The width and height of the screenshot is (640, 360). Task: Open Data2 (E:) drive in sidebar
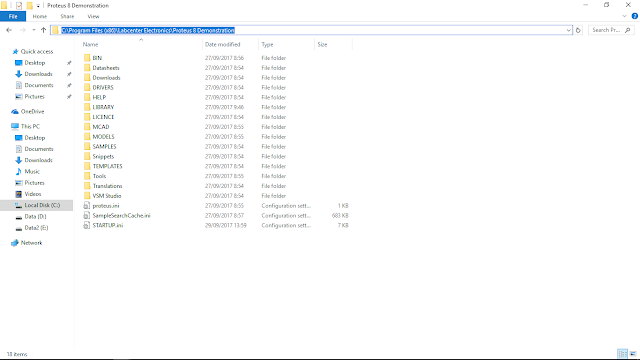click(36, 228)
